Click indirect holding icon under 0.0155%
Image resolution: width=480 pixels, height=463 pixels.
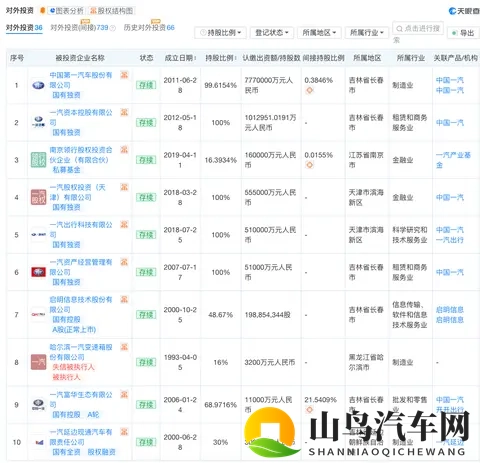pos(310,165)
